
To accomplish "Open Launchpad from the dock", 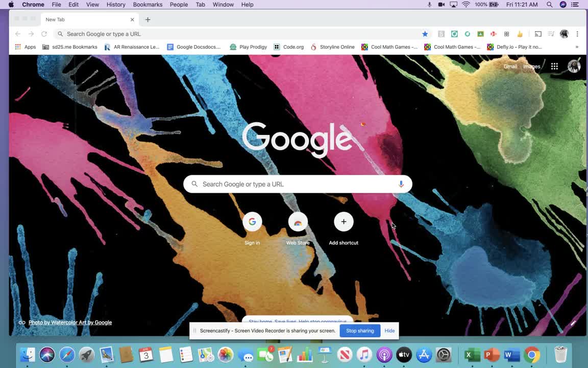I will (87, 355).
